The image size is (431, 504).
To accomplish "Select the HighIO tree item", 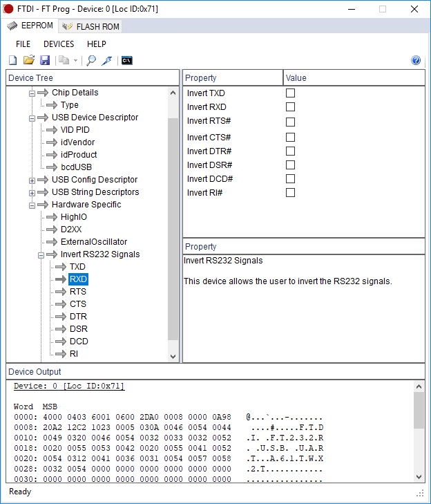I will tap(74, 217).
